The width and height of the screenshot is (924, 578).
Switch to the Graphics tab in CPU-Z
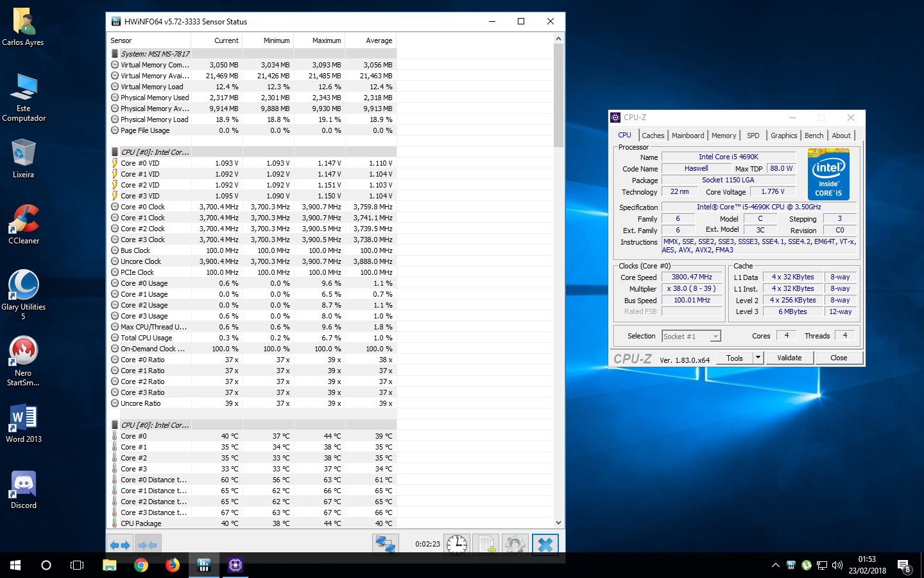[783, 136]
